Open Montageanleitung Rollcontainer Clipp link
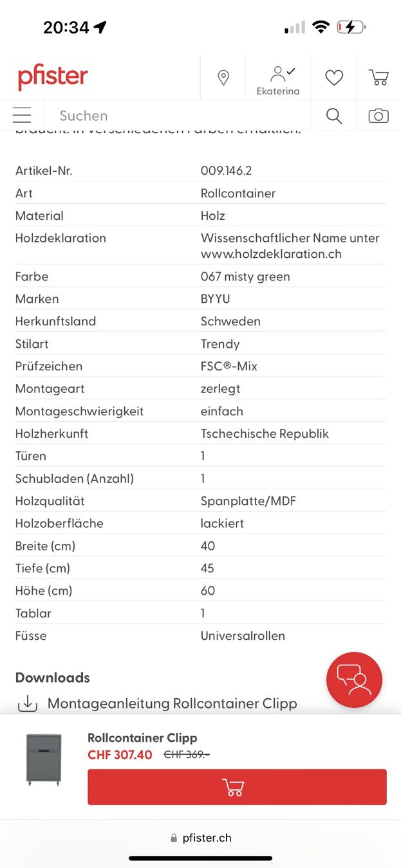The height and width of the screenshot is (868, 401). (173, 703)
